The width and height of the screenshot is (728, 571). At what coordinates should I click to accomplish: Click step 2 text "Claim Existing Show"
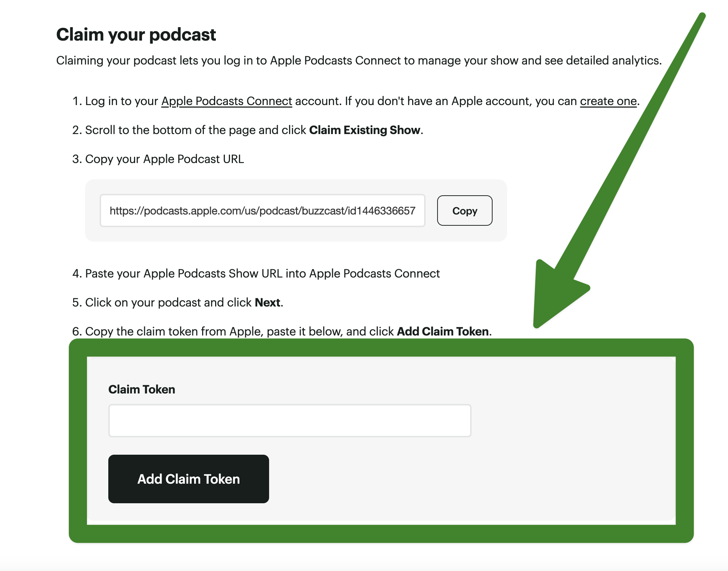pyautogui.click(x=365, y=130)
